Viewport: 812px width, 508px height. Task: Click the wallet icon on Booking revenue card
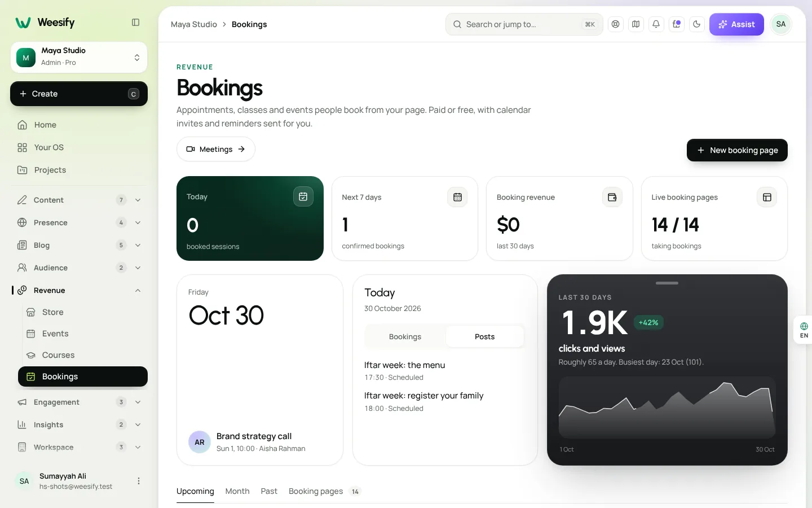tap(612, 197)
